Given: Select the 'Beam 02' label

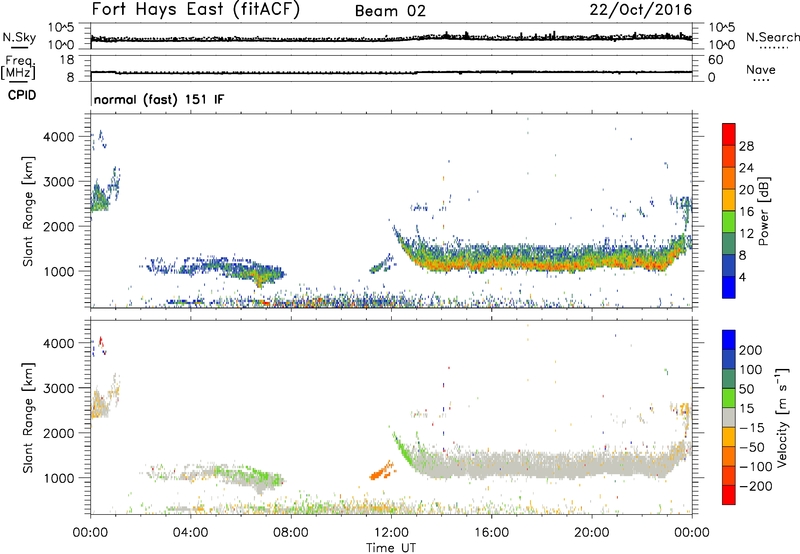Looking at the screenshot, I should click(x=390, y=11).
